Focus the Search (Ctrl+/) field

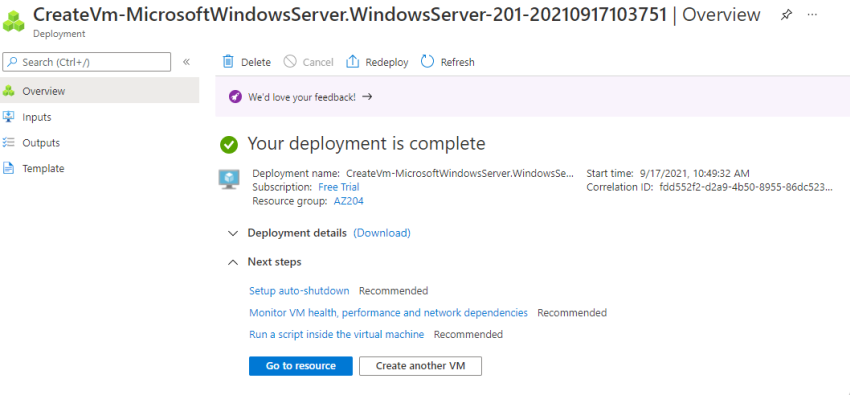point(87,62)
